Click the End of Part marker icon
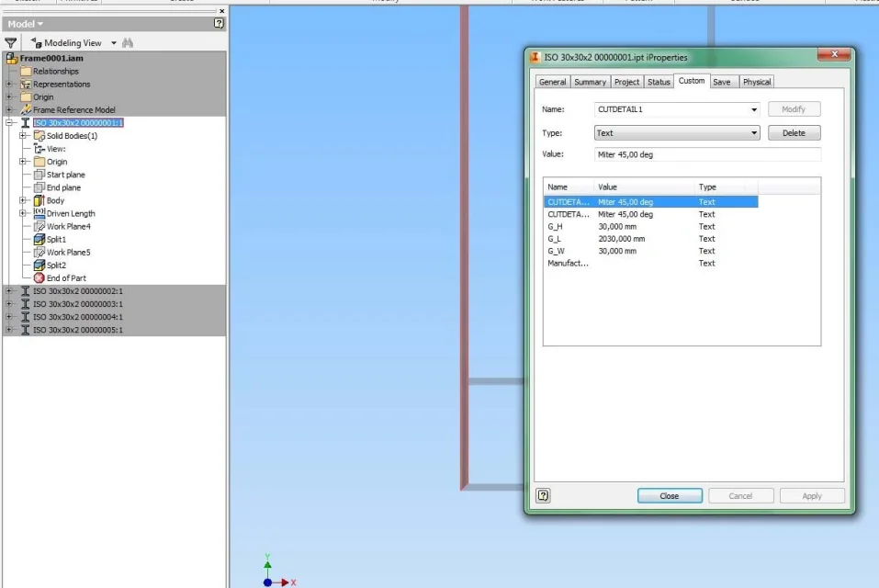Screen dimensions: 879x588 click(39, 278)
